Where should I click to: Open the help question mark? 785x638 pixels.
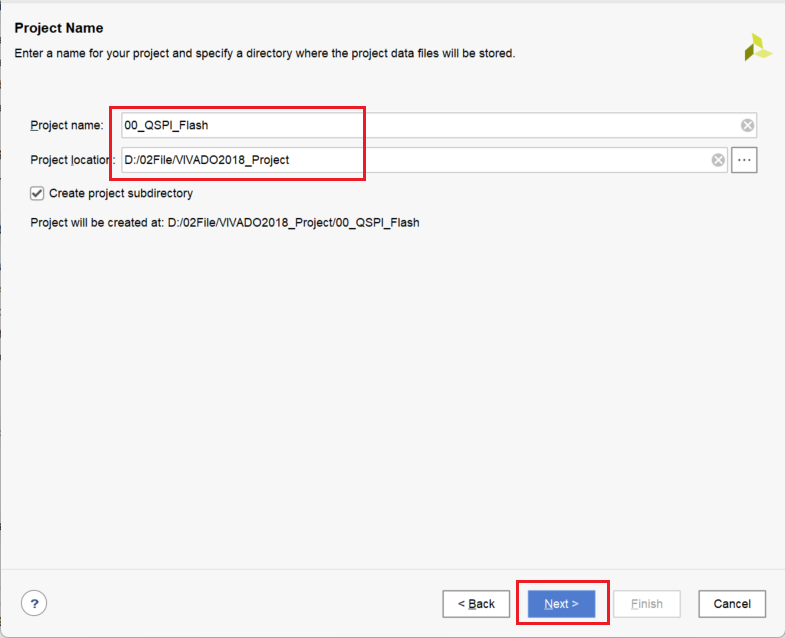(34, 603)
